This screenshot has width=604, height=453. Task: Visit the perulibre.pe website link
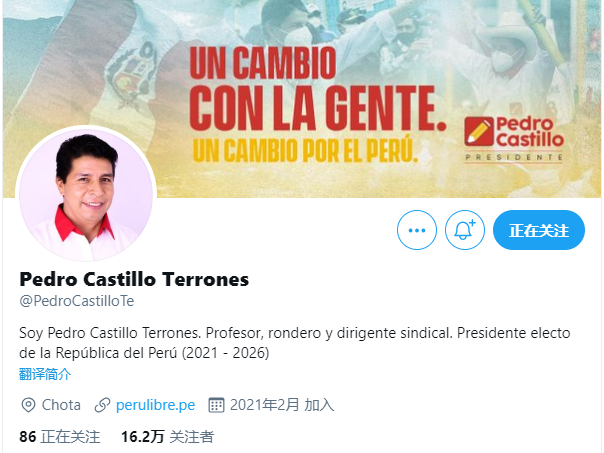(155, 405)
